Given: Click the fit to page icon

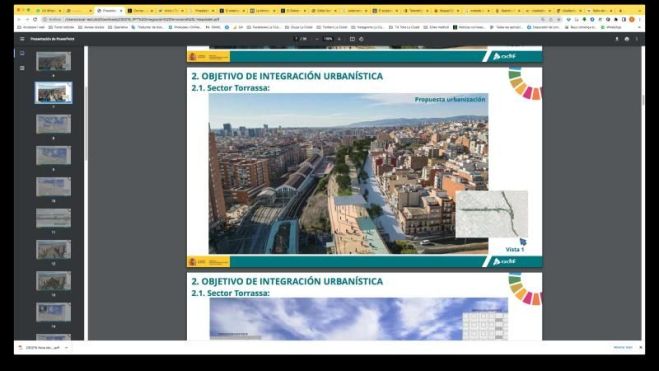Looking at the screenshot, I should pos(352,39).
